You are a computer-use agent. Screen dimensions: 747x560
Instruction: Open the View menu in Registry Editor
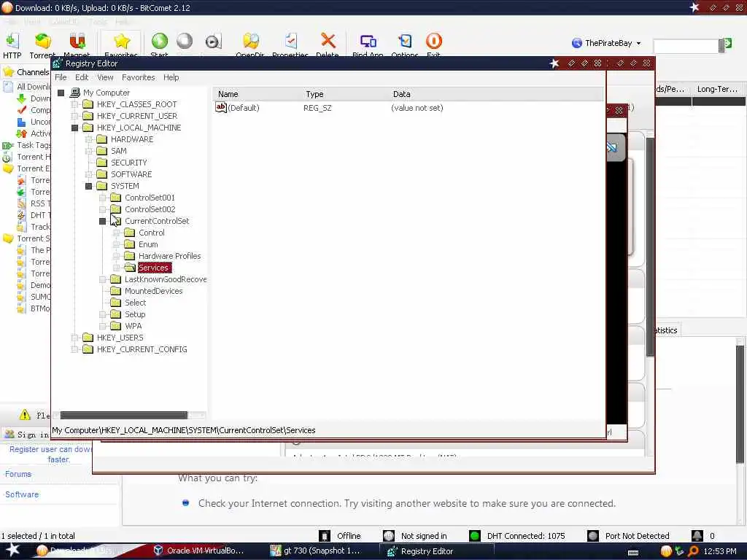(x=105, y=77)
